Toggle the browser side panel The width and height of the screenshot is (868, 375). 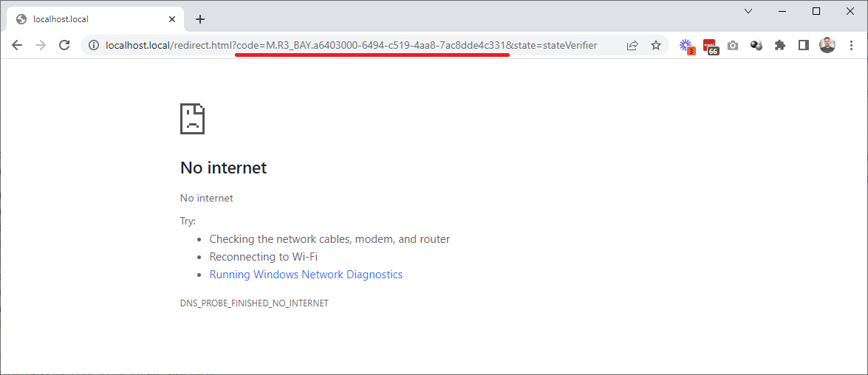pos(803,46)
